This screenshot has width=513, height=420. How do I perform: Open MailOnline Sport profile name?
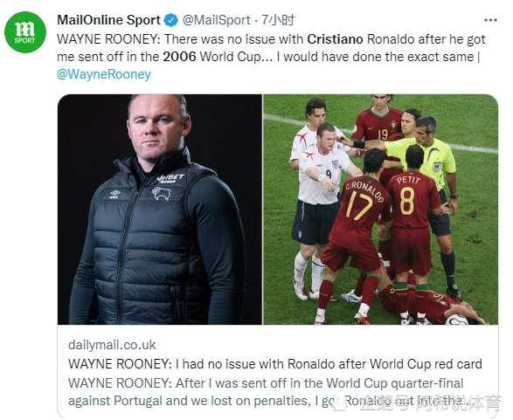click(108, 20)
